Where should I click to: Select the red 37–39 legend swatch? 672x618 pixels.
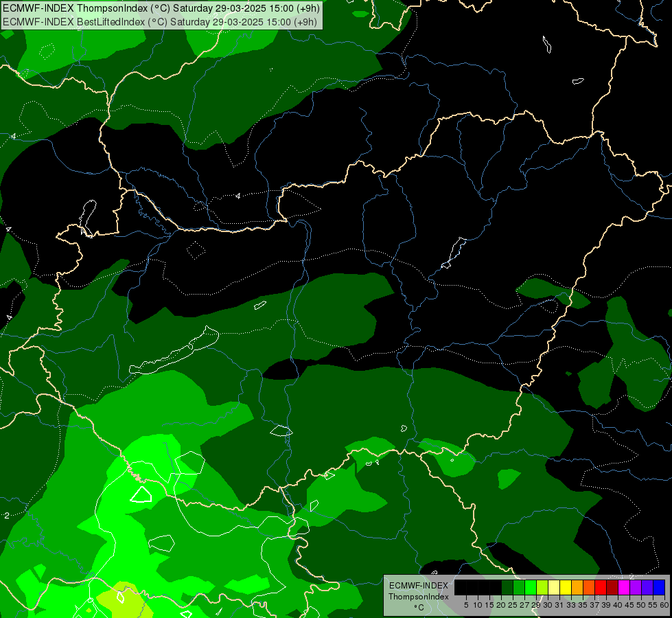point(601,587)
